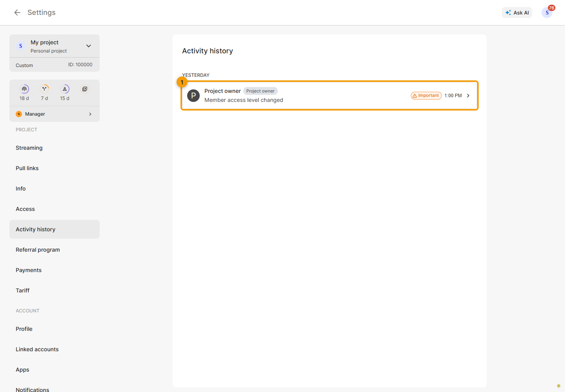Go back using the Settings arrow
565x392 pixels.
17,13
